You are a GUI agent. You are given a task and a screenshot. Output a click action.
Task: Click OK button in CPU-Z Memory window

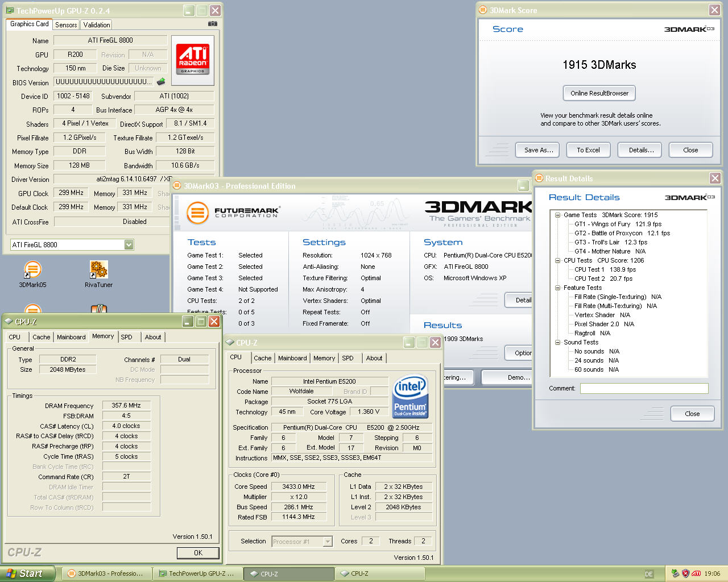tap(198, 553)
